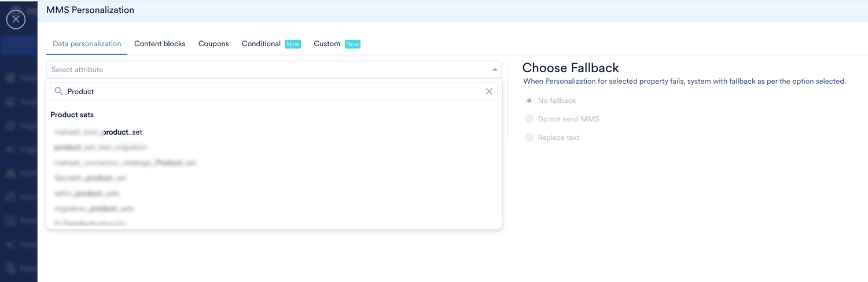The image size is (868, 282).
Task: Clear the Product search text
Action: (489, 91)
